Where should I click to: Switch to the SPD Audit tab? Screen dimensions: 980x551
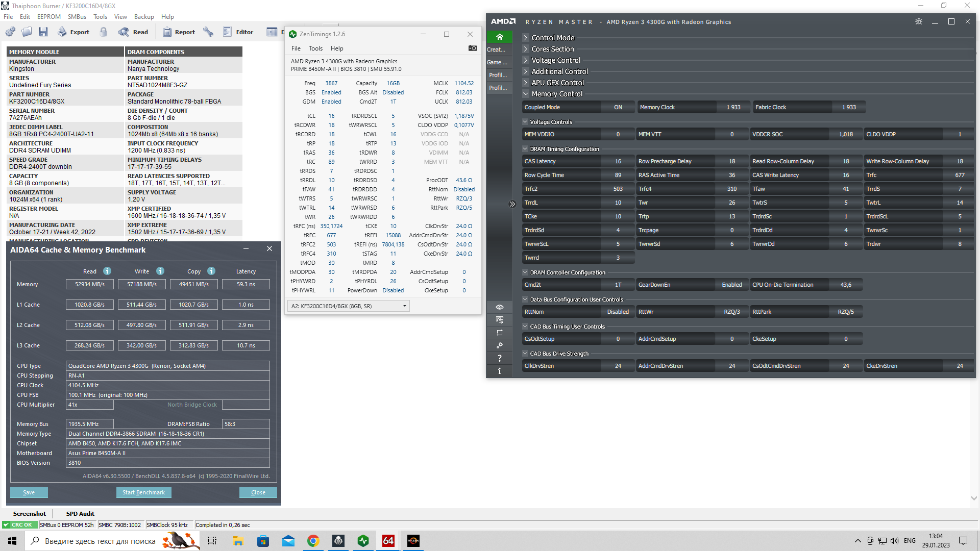80,514
